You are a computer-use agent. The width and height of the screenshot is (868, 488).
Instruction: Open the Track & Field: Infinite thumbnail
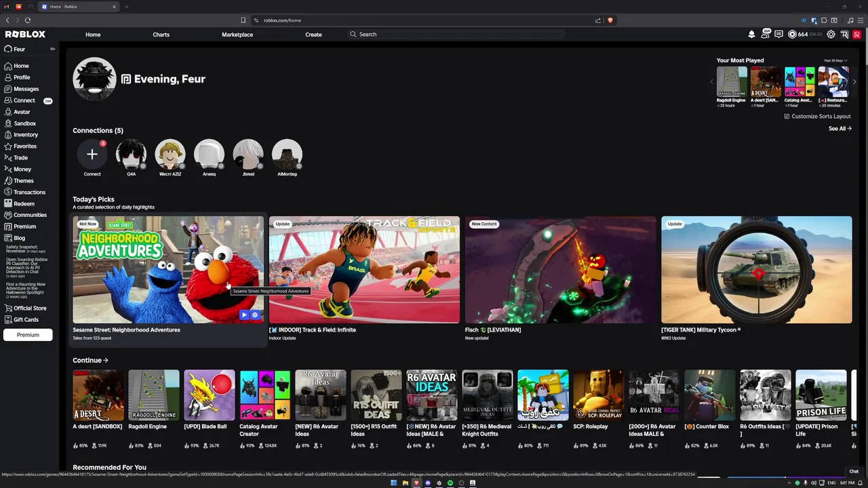pyautogui.click(x=364, y=270)
